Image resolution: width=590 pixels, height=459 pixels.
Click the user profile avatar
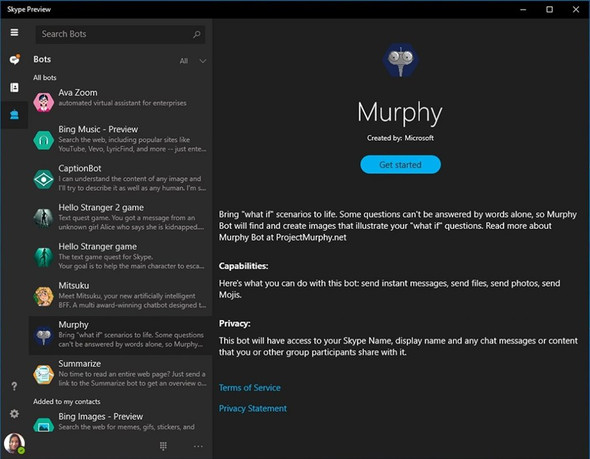14,443
